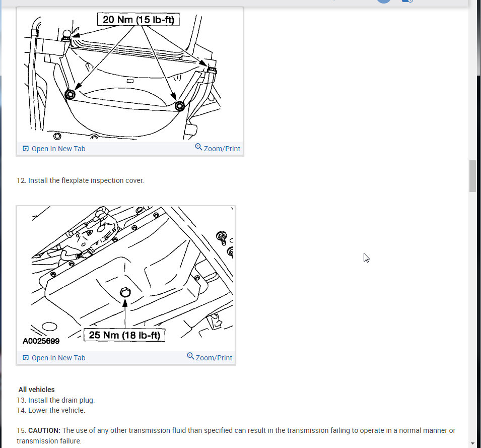Click the 20 Nm (15 lb-ft) bolt diagram
The height and width of the screenshot is (448, 481).
click(x=130, y=75)
